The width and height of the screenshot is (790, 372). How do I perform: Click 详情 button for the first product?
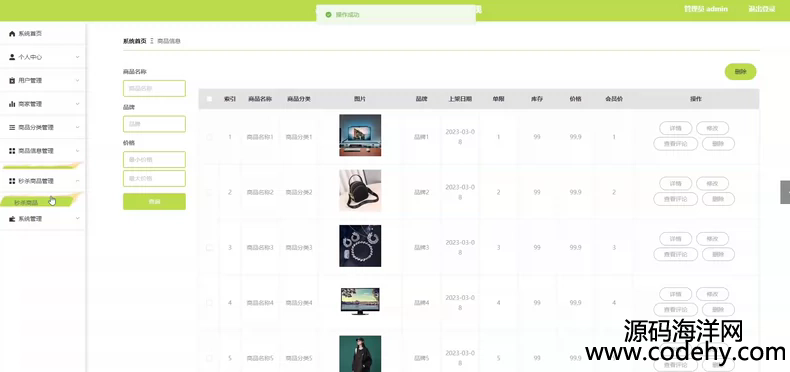click(x=675, y=128)
